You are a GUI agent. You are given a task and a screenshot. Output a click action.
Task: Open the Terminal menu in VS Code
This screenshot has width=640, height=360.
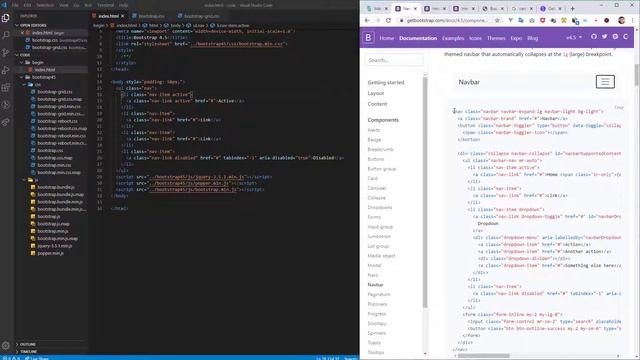105,5
